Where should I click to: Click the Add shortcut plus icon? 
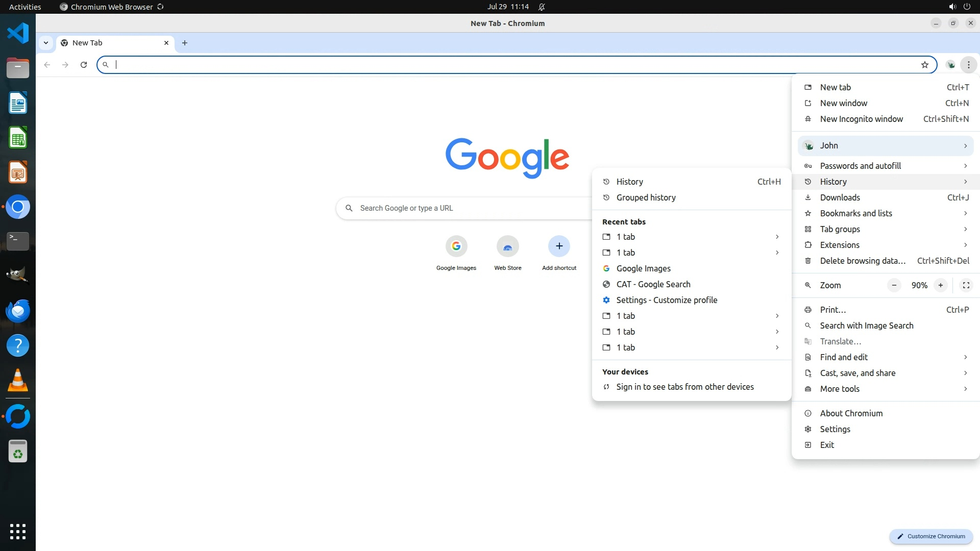[559, 246]
